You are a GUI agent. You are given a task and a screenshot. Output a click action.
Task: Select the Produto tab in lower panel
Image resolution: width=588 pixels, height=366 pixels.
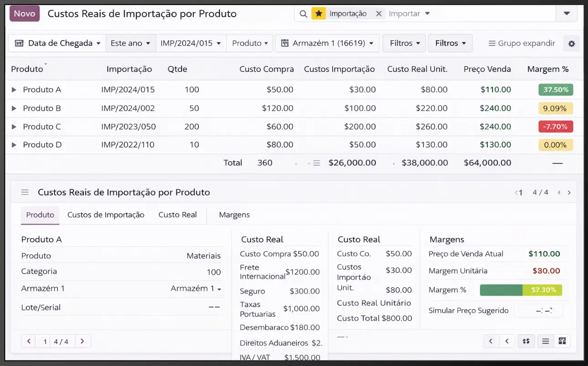click(x=40, y=215)
